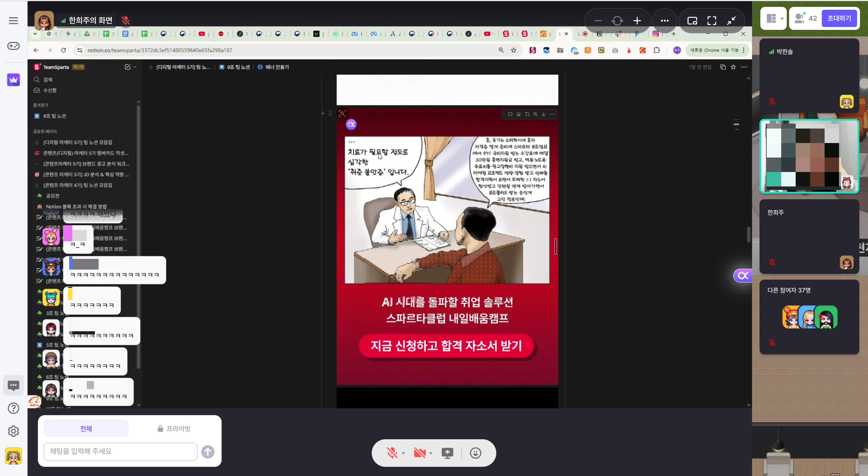
Task: Click the emoji reaction smiley button
Action: pyautogui.click(x=475, y=453)
